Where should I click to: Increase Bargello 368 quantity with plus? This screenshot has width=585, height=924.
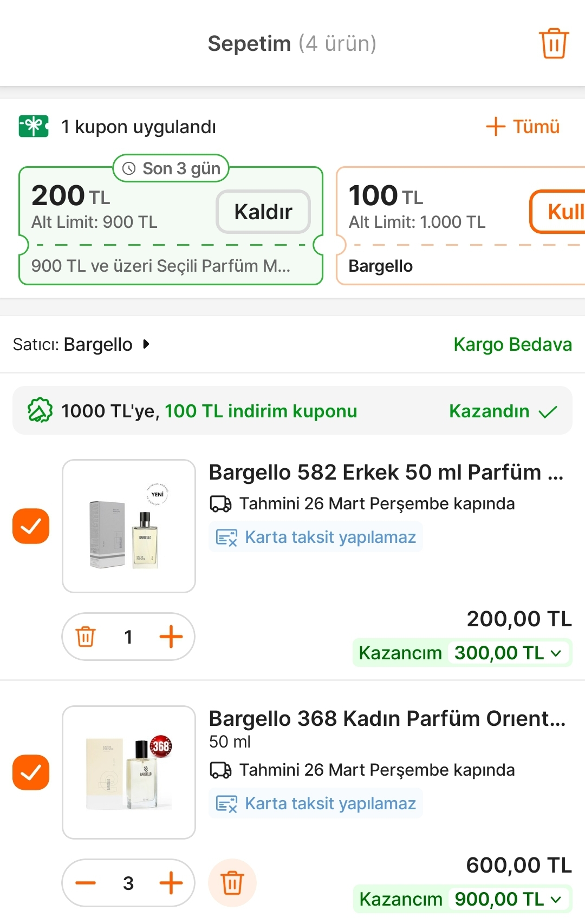171,883
